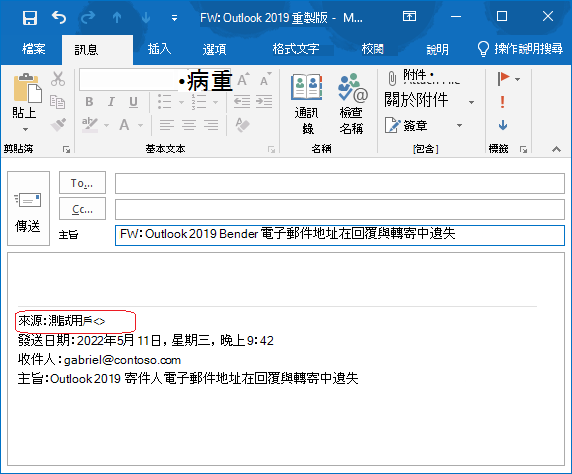Click the 主旨 subject field

point(340,235)
